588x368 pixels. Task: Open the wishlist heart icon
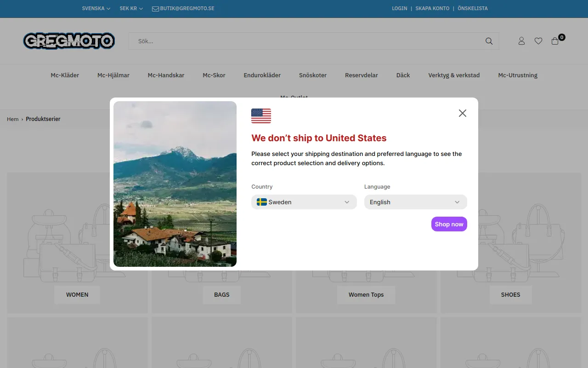tap(538, 41)
